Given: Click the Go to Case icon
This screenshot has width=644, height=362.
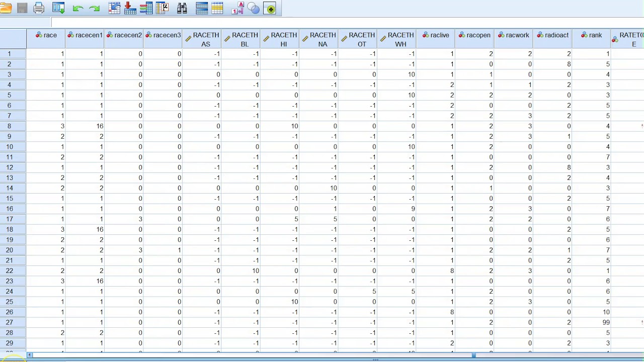Looking at the screenshot, I should click(115, 8).
